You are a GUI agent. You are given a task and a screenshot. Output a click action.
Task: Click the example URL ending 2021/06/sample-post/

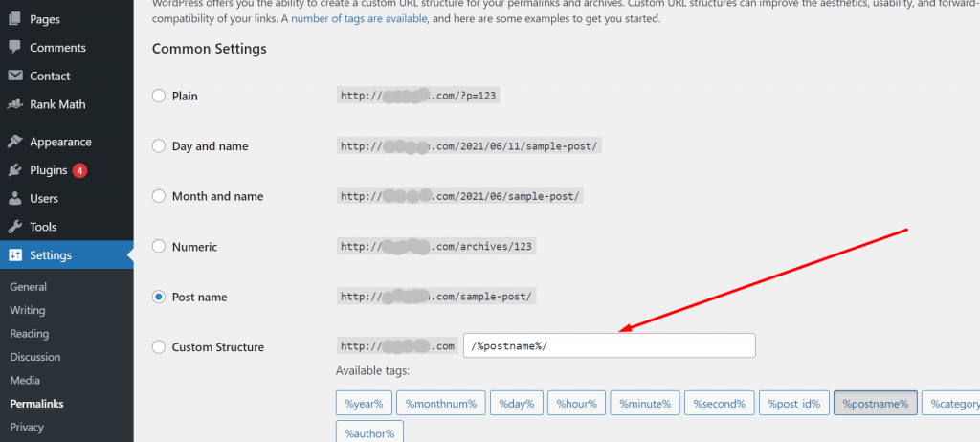click(x=460, y=196)
